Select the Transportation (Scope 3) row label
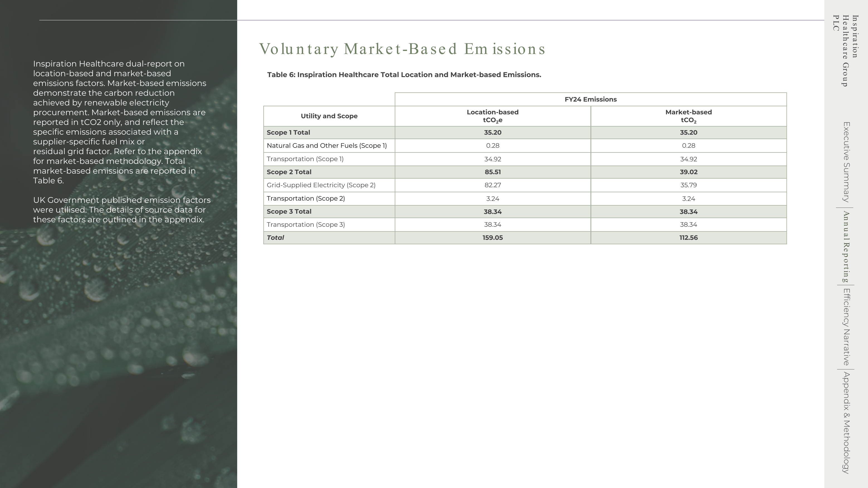 [x=306, y=225]
